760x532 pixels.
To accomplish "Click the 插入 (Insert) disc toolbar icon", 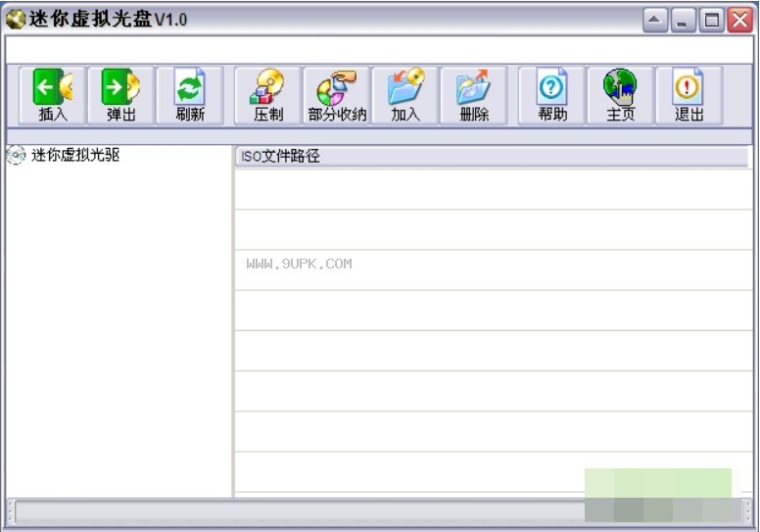I will [53, 96].
